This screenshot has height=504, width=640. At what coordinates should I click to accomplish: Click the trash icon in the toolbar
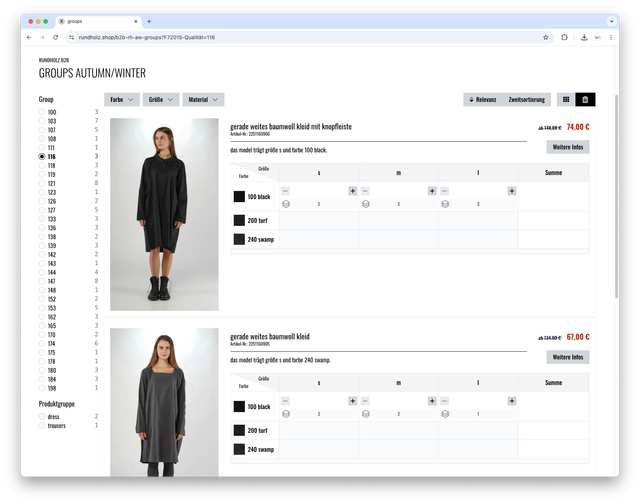(x=585, y=100)
